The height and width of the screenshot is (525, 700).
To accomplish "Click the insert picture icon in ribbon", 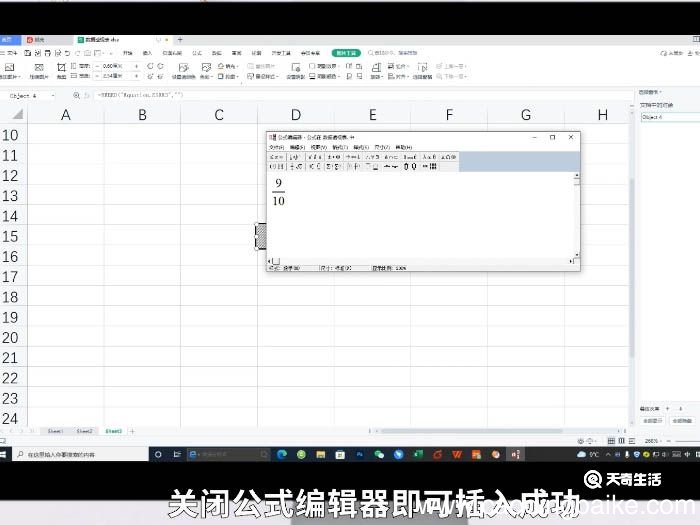I will 9,67.
